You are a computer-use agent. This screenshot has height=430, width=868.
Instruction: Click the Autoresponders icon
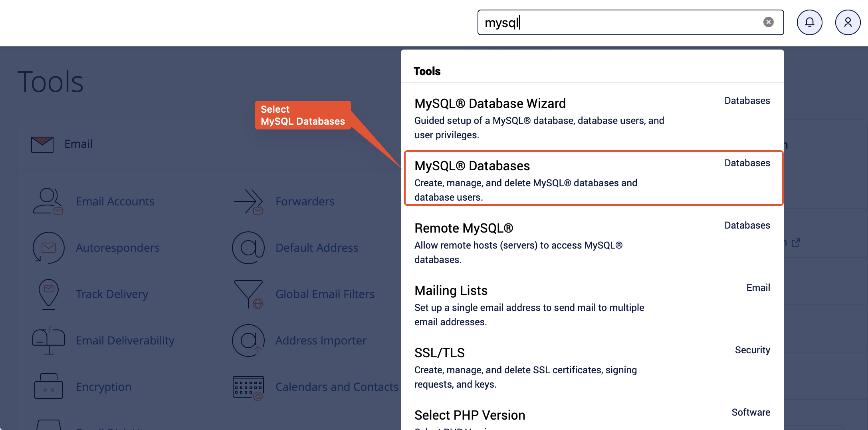pyautogui.click(x=48, y=248)
